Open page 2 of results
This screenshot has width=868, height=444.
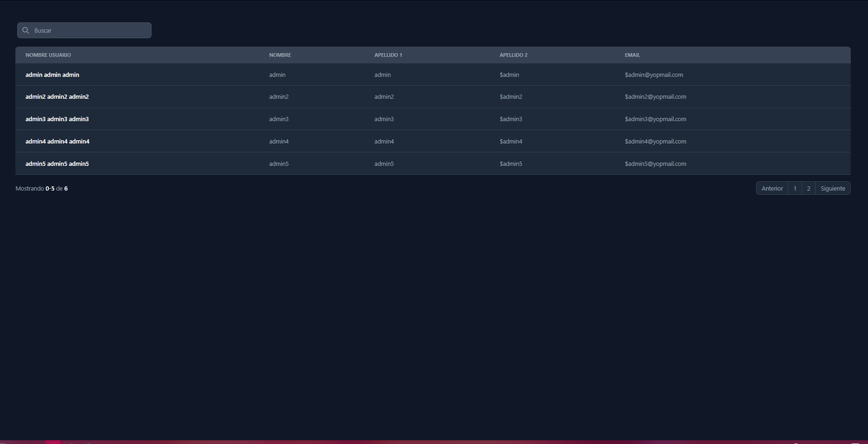point(808,188)
